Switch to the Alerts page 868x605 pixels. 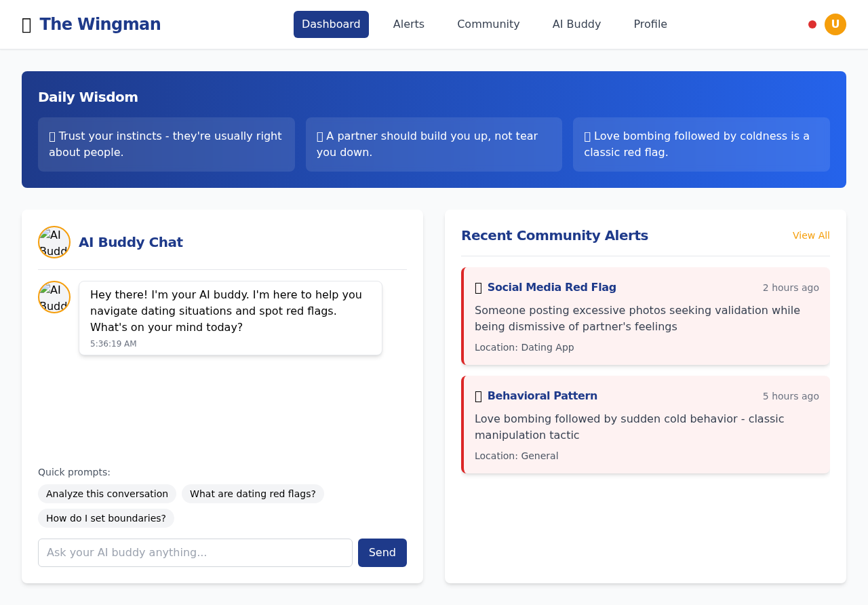point(408,24)
